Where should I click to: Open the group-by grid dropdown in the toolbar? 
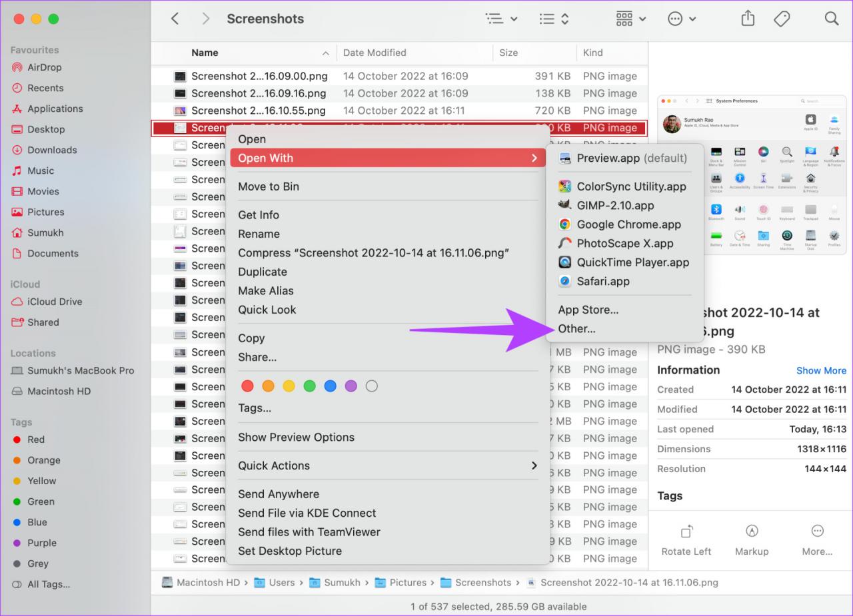(630, 19)
